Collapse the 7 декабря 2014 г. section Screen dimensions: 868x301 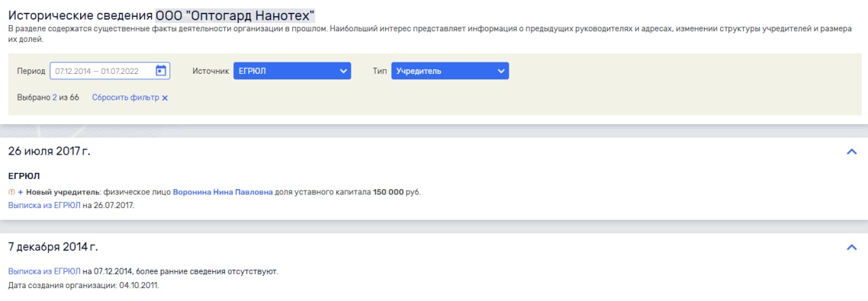point(852,247)
